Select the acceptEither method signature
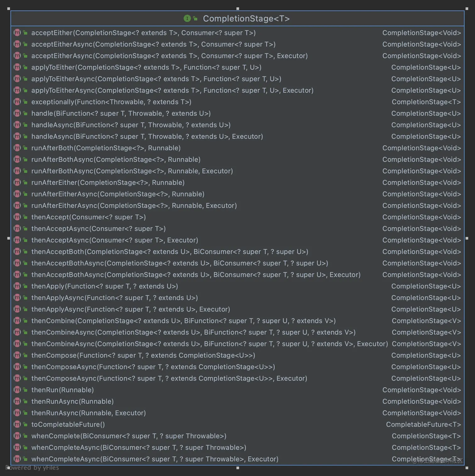The height and width of the screenshot is (476, 475). [144, 33]
